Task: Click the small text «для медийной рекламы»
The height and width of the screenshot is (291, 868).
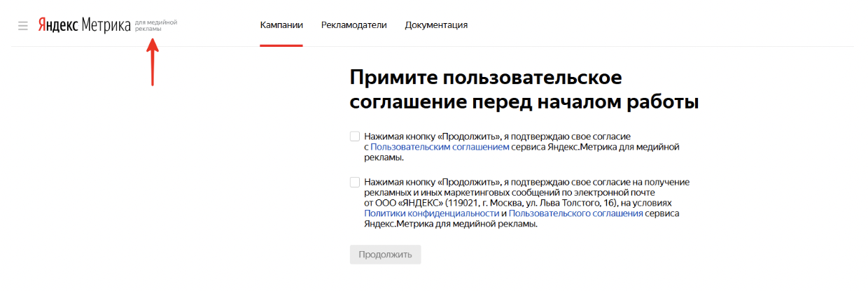Action: coord(155,25)
